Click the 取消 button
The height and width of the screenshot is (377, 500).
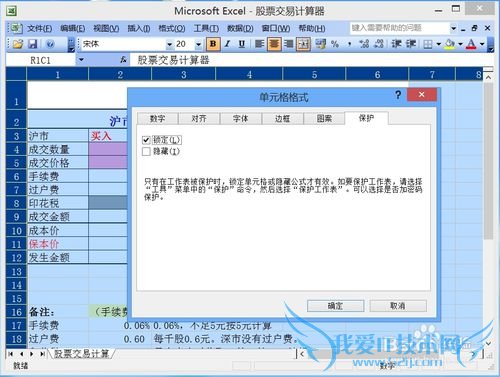(x=398, y=306)
